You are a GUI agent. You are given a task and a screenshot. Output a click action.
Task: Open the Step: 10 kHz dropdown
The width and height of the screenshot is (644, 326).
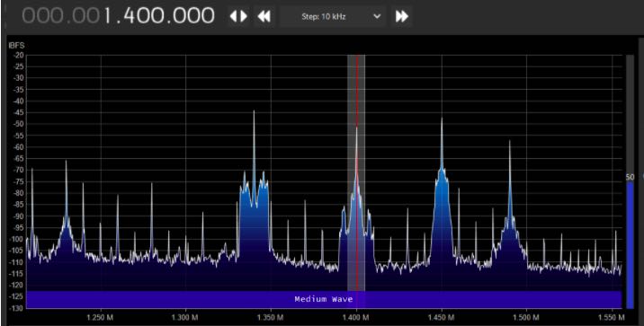(333, 16)
